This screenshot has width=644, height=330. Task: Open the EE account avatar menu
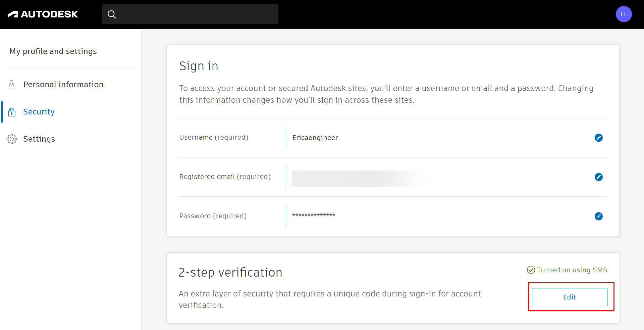(624, 14)
